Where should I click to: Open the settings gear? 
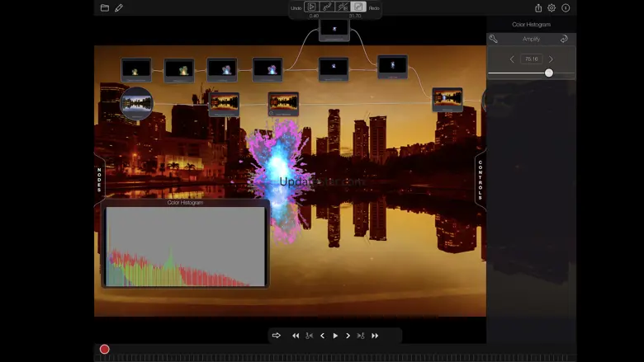click(x=552, y=7)
